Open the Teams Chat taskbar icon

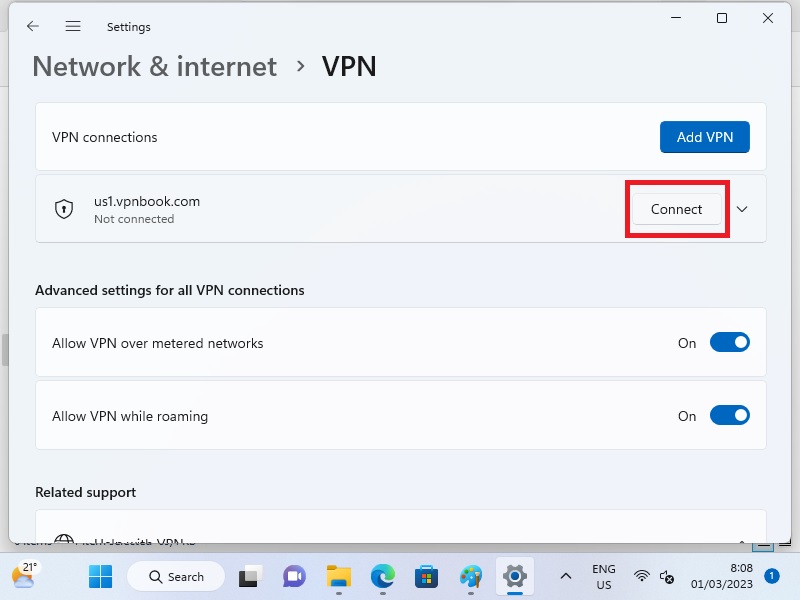click(294, 577)
